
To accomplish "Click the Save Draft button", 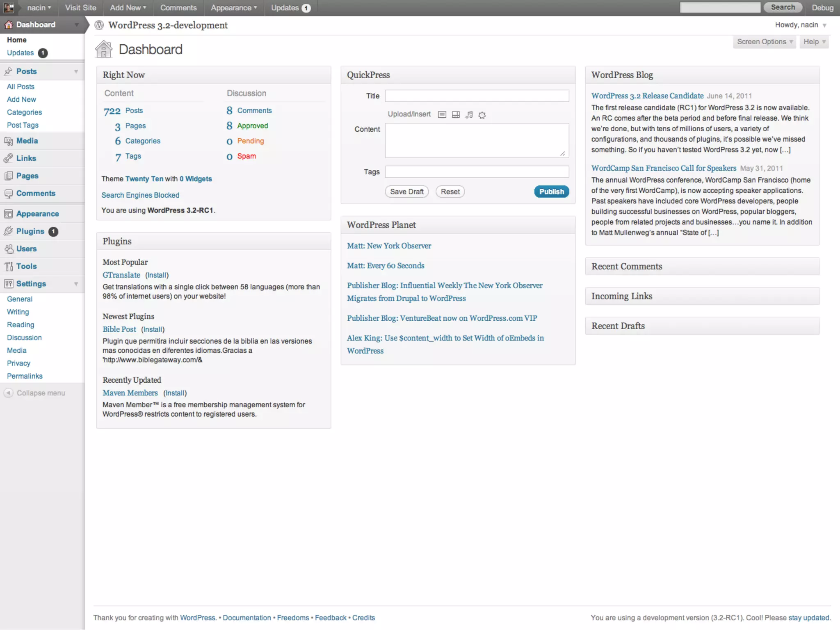I will coord(406,192).
